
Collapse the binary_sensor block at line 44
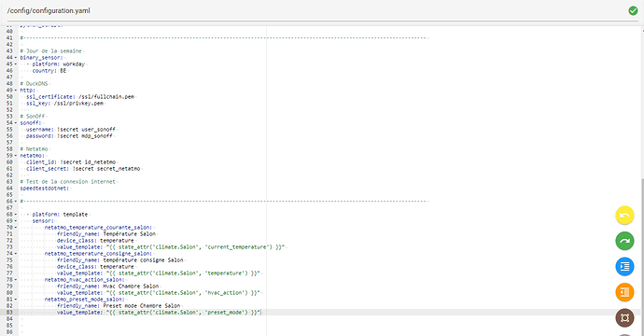pos(16,58)
